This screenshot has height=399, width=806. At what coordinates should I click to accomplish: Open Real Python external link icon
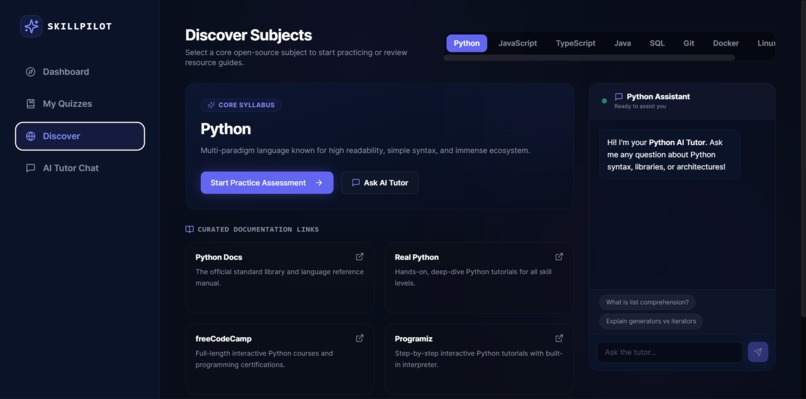tap(559, 257)
